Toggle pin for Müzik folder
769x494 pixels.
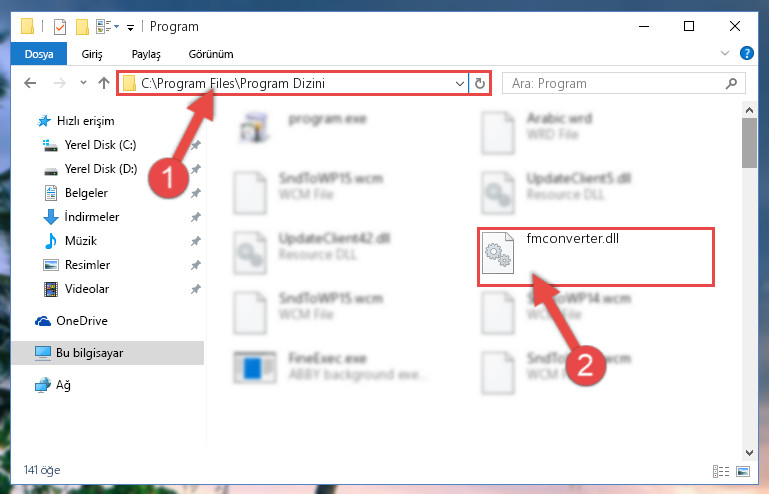click(196, 241)
